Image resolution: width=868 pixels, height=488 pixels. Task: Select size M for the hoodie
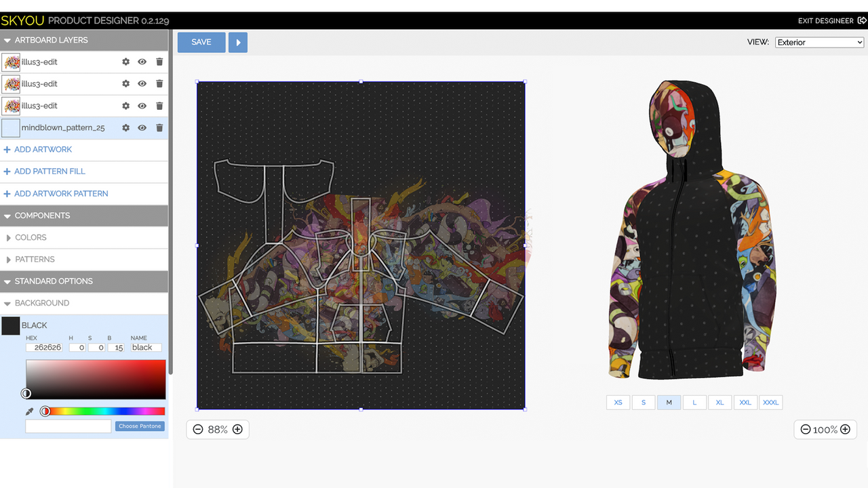click(x=669, y=402)
